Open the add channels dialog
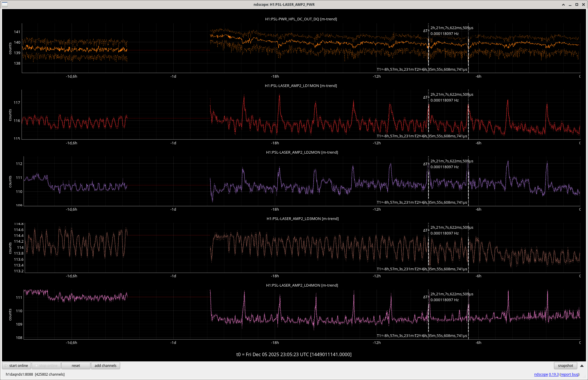Screen dimensions: 588x380 (105, 366)
